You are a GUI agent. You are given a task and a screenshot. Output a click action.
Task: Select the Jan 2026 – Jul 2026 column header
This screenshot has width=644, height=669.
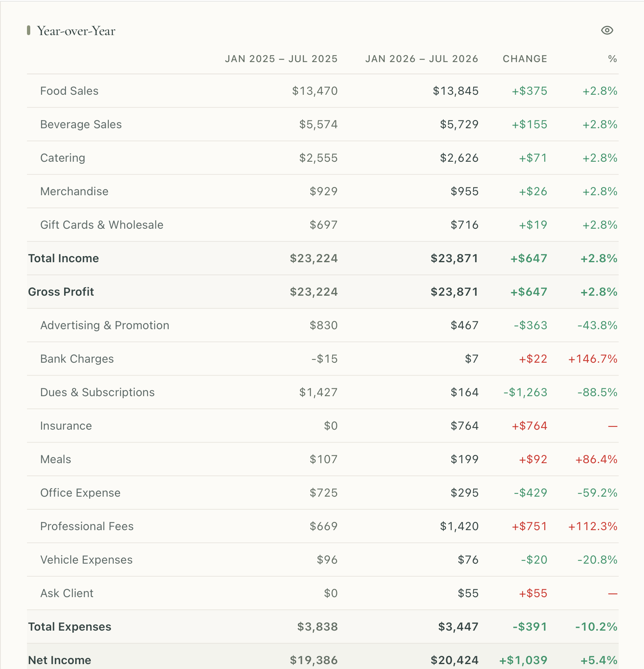tap(422, 59)
